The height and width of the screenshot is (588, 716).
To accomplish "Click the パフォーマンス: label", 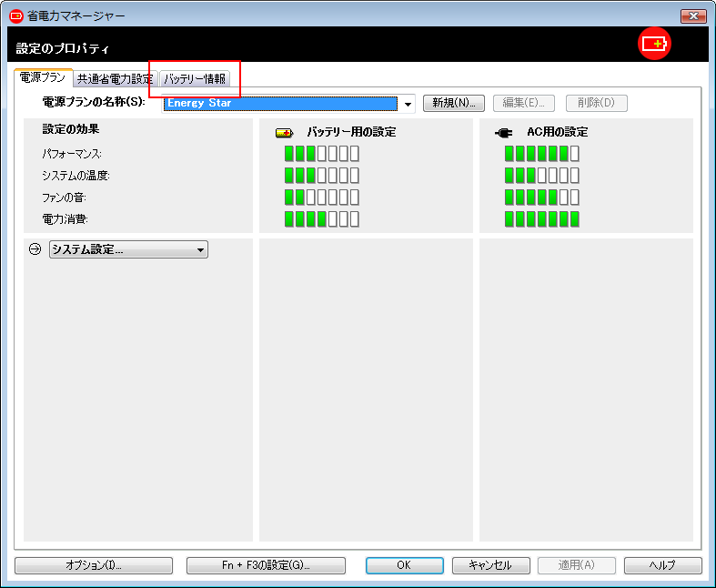I will click(x=72, y=154).
